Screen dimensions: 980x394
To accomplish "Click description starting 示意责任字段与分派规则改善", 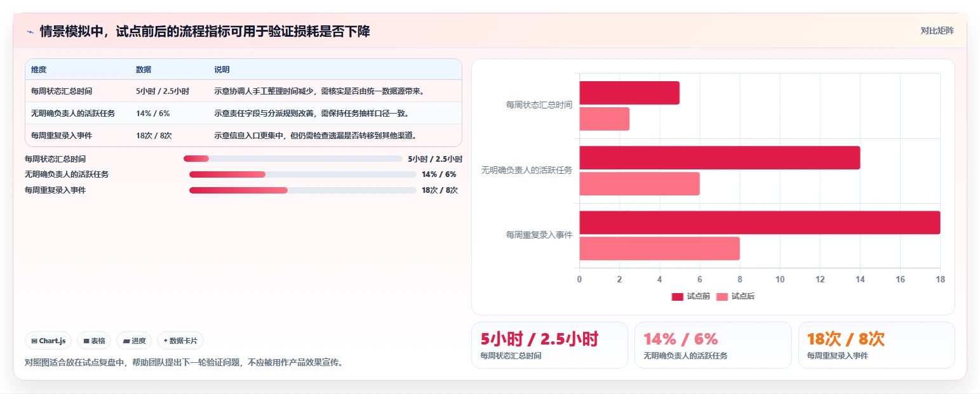I will (x=311, y=113).
